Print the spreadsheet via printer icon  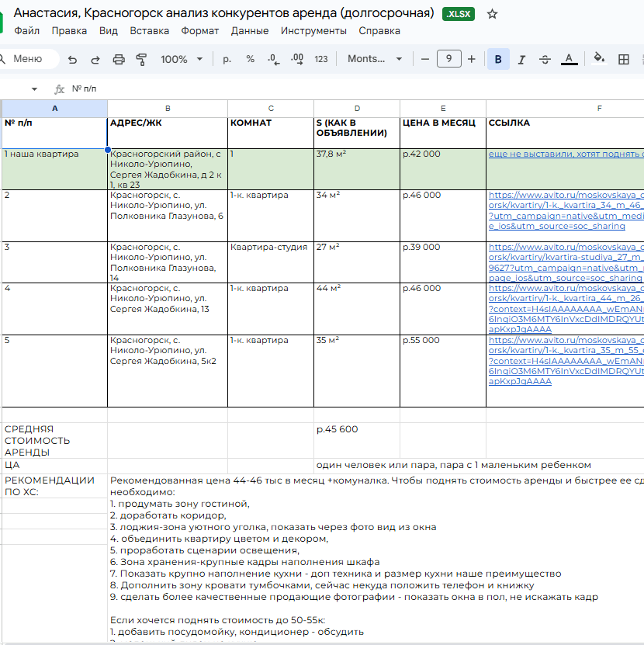119,59
